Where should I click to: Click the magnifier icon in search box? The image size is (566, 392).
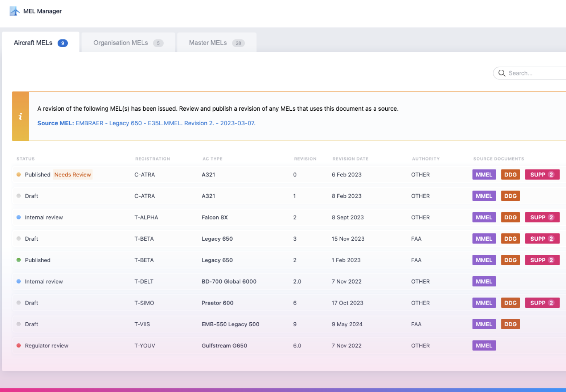[502, 73]
